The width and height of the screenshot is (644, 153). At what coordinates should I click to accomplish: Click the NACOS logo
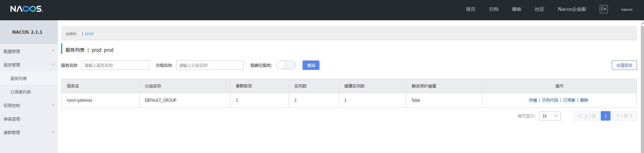26,9
